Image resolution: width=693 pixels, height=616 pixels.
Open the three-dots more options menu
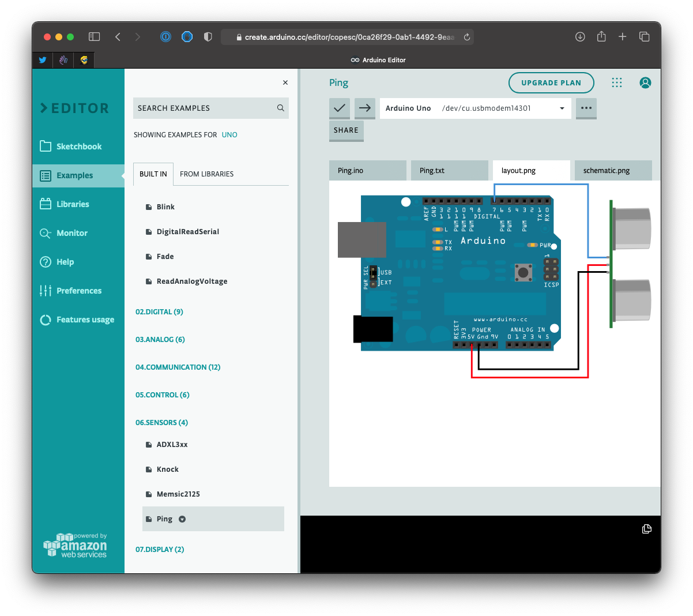point(586,108)
